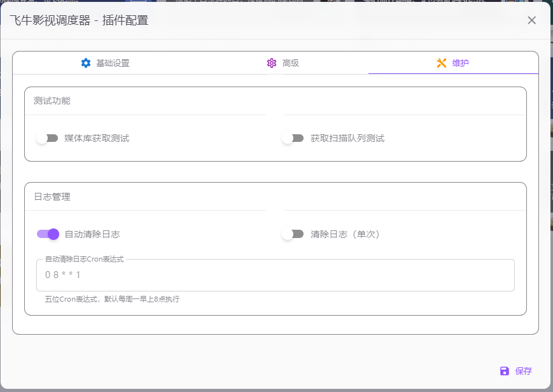Click the dialog title 飞牛影视调度器 - 插件配置
This screenshot has width=553, height=392.
(80, 20)
